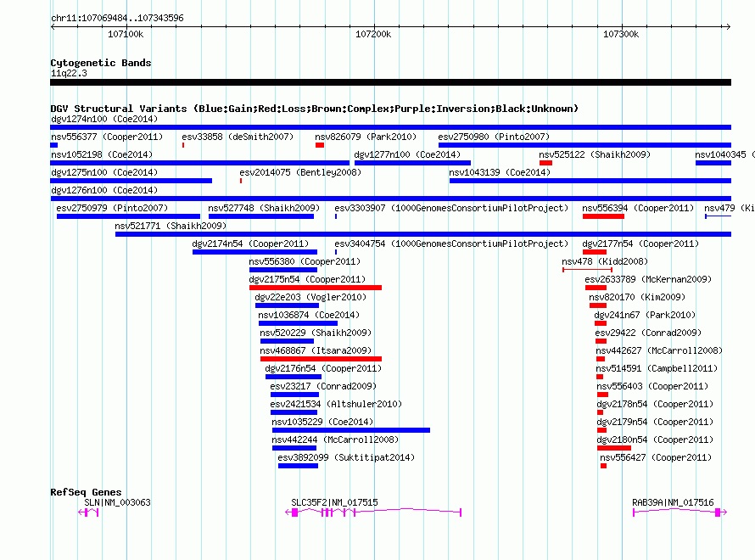
Task: Open esv2750979 (Pinto2007) variant label
Action: click(112, 208)
